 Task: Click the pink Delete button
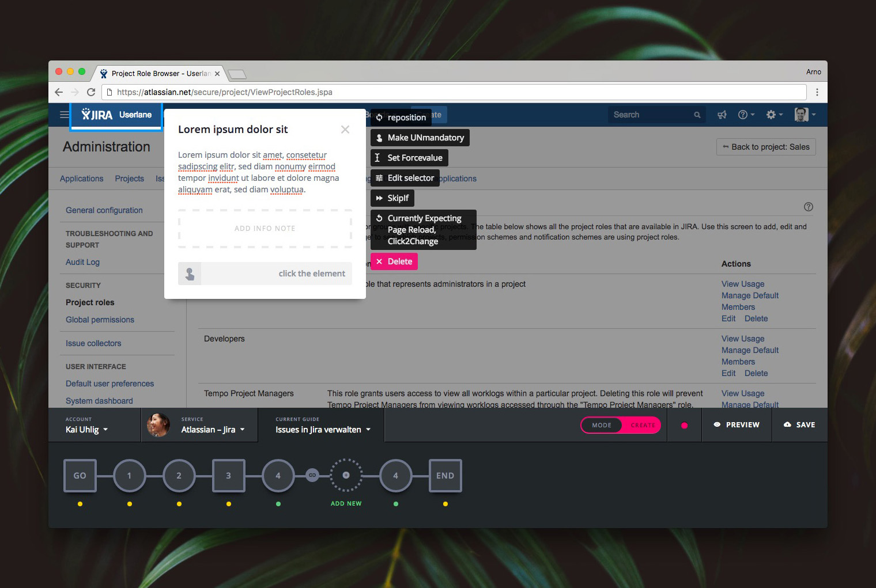(x=394, y=261)
